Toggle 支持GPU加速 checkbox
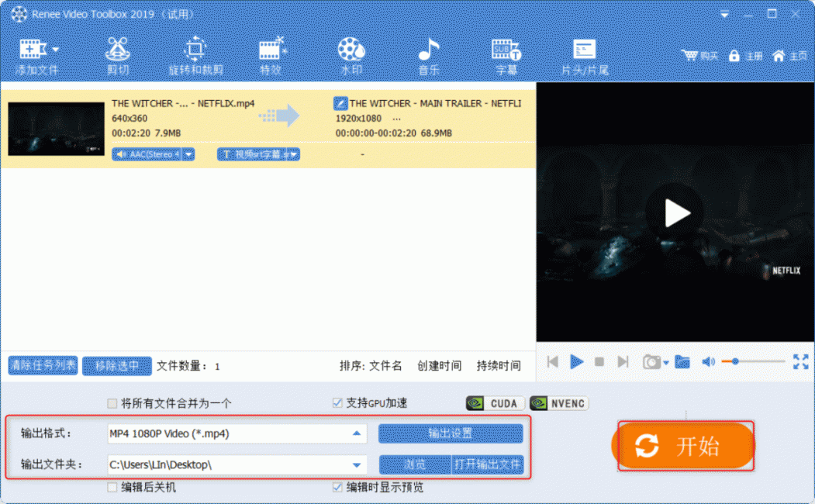 click(x=337, y=403)
